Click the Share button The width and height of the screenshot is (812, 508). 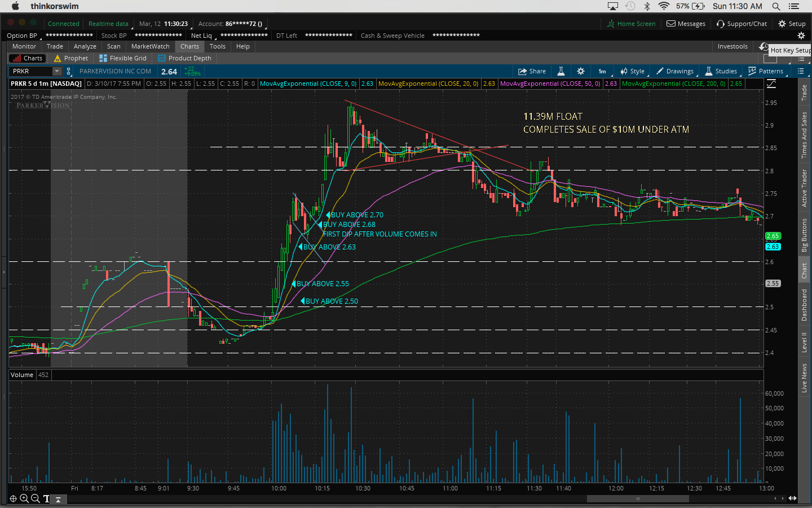click(x=532, y=71)
